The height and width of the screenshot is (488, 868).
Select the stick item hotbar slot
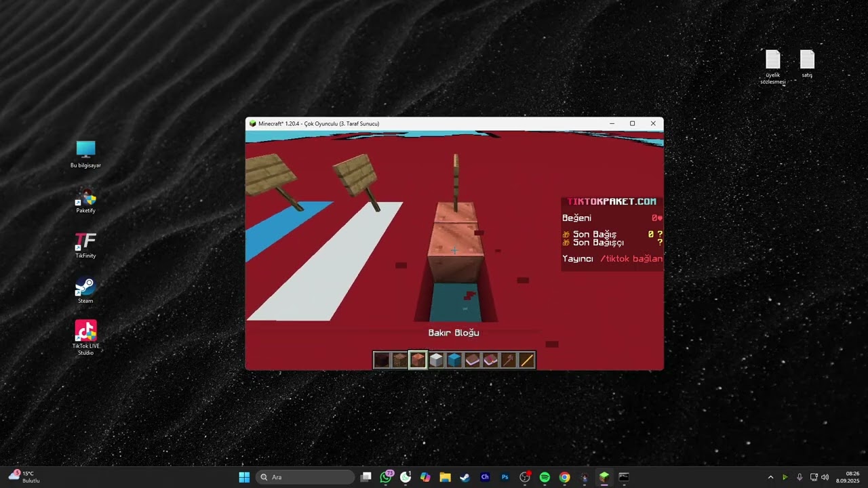[527, 360]
